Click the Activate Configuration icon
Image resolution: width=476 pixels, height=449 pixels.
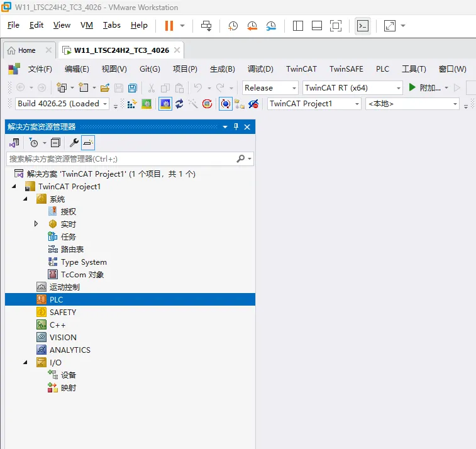point(132,104)
